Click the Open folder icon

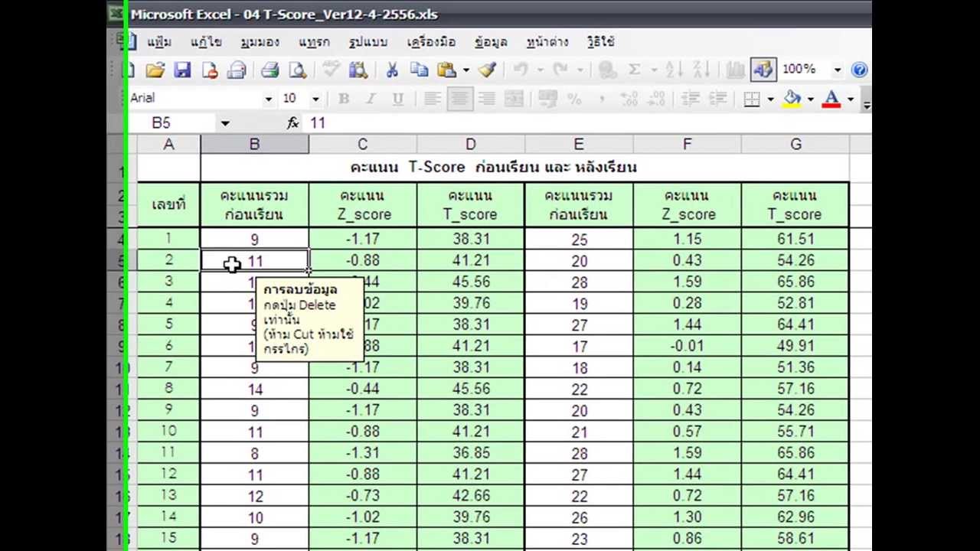(x=155, y=70)
